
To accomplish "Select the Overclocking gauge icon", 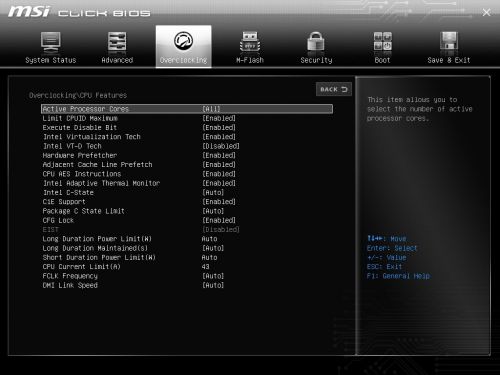I will click(x=183, y=41).
